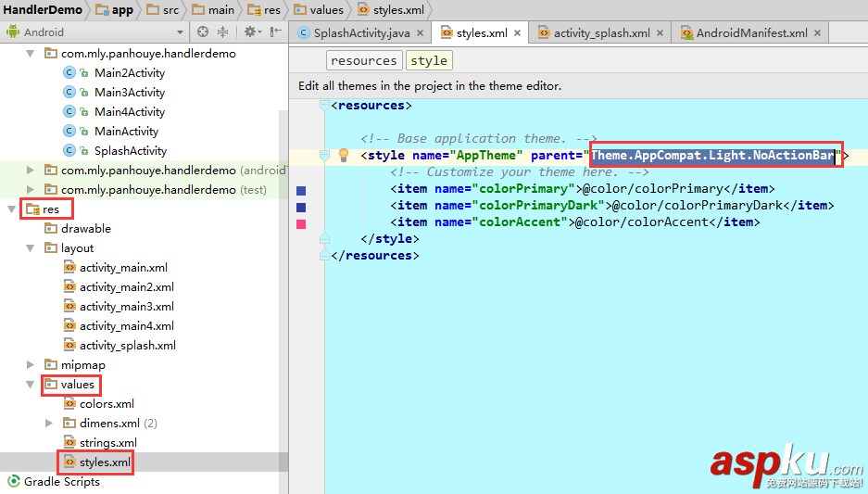The width and height of the screenshot is (868, 494).
Task: Expand the dimens.xml node
Action: [49, 424]
